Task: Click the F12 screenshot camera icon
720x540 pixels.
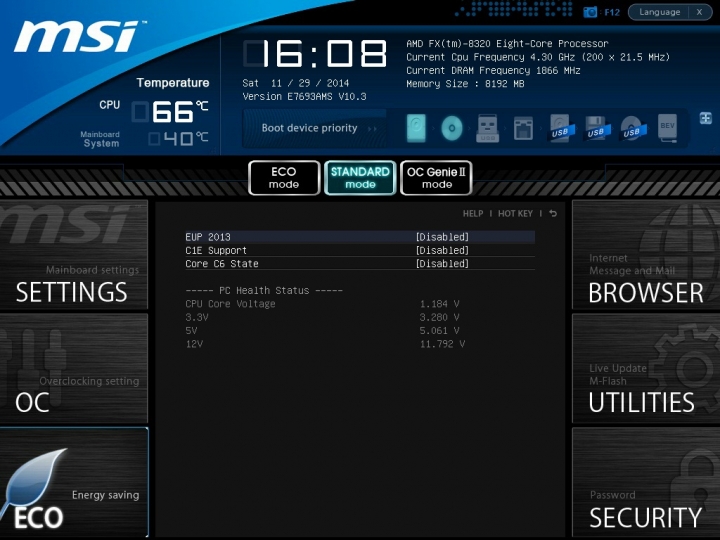Action: (x=590, y=12)
